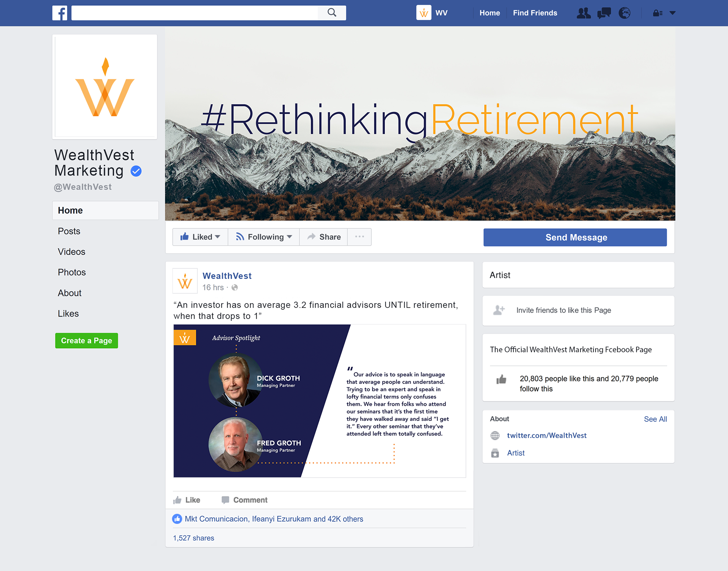
Task: Open the Photos sidebar tab
Action: coord(72,272)
